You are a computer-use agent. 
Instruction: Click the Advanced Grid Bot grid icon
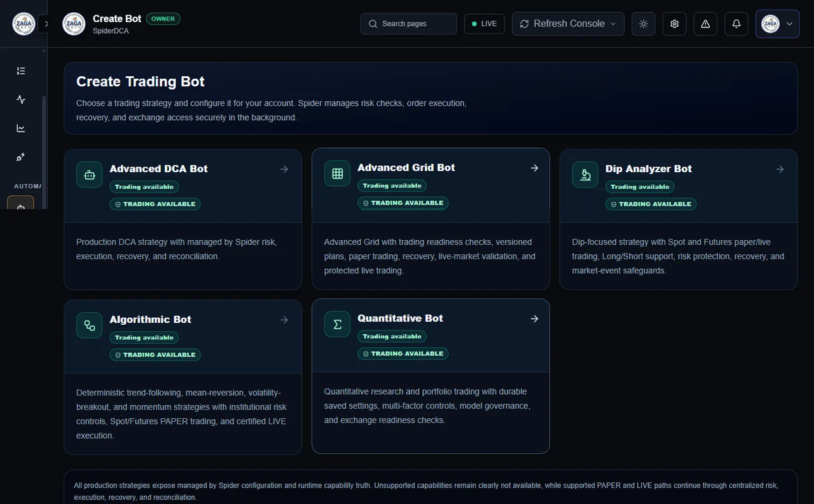coord(338,174)
